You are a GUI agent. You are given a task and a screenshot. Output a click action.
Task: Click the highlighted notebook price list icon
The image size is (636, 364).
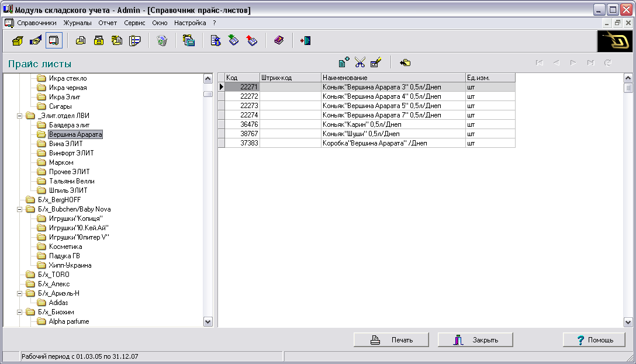pos(54,40)
